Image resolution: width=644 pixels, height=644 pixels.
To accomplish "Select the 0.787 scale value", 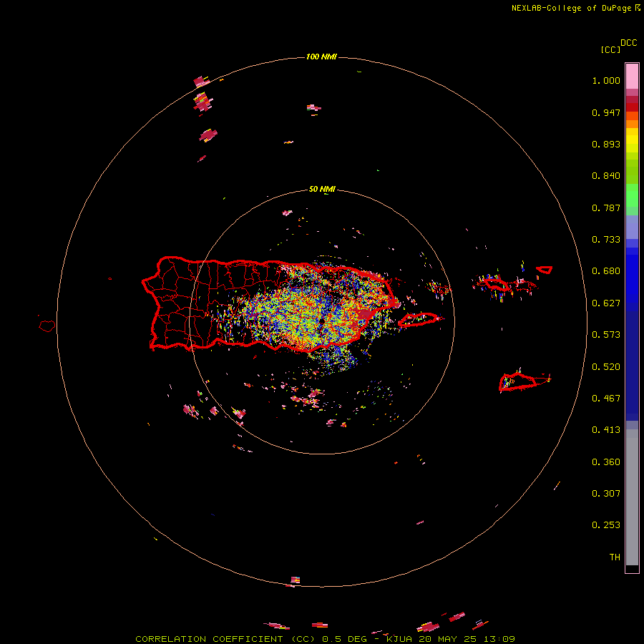I will pos(606,208).
